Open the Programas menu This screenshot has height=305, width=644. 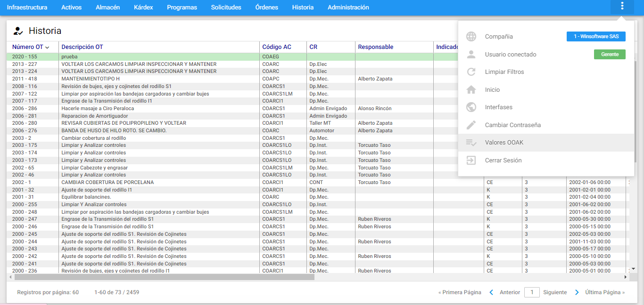182,8
